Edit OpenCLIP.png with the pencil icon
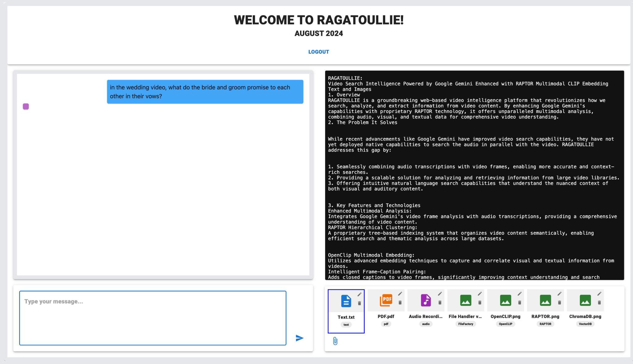 click(520, 294)
